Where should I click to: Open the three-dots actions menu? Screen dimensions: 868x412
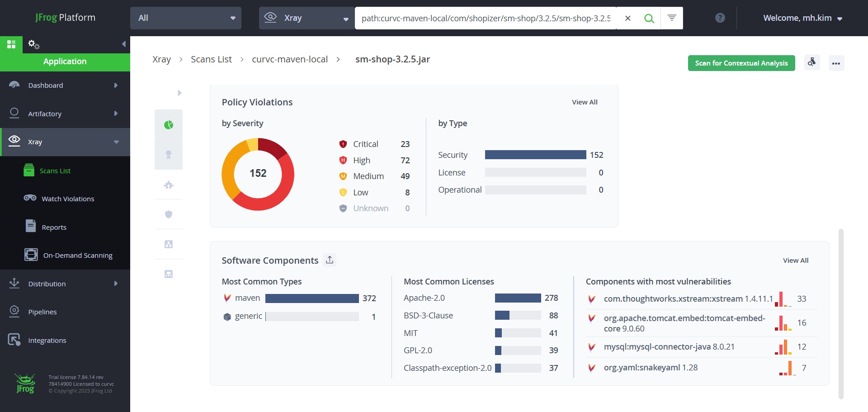[836, 63]
